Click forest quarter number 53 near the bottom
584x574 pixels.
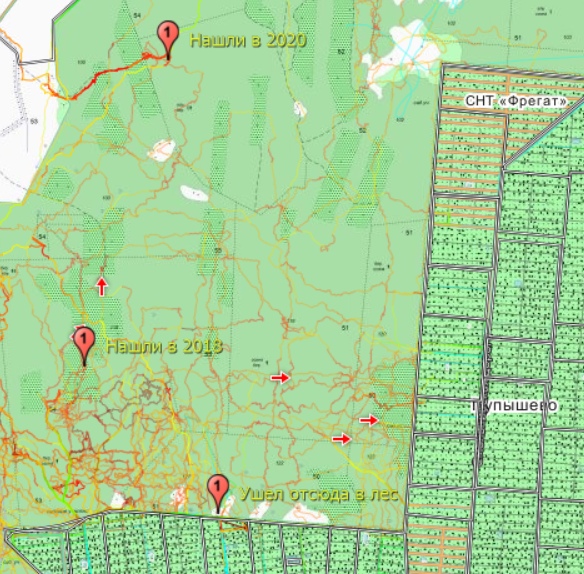click(x=38, y=500)
